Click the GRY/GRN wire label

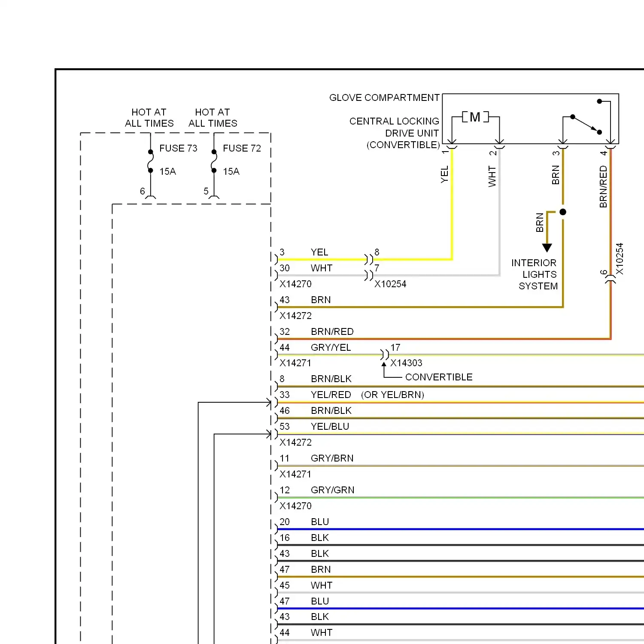click(x=333, y=490)
